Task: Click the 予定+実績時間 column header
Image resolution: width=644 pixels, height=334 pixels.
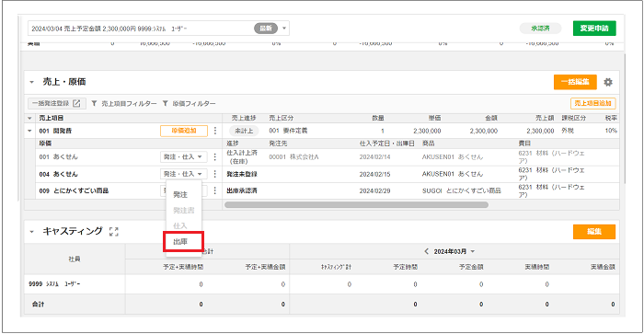Action: [x=183, y=267]
